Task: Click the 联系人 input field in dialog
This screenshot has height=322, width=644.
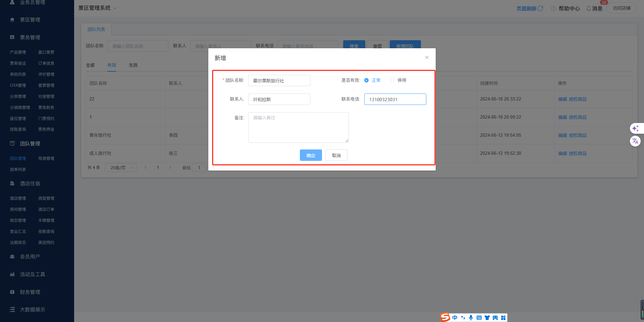Action: coord(279,99)
